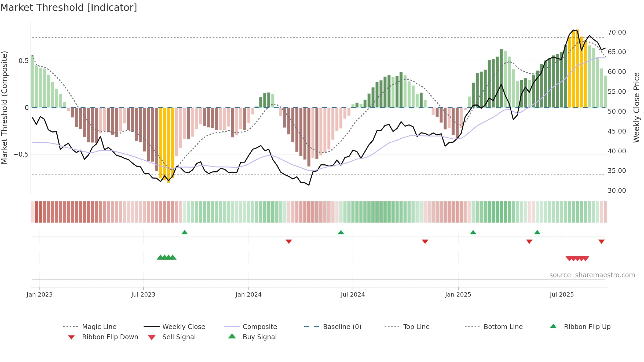Image resolution: width=644 pixels, height=362 pixels.
Task: Toggle the Composite legend entry
Action: coord(250,327)
